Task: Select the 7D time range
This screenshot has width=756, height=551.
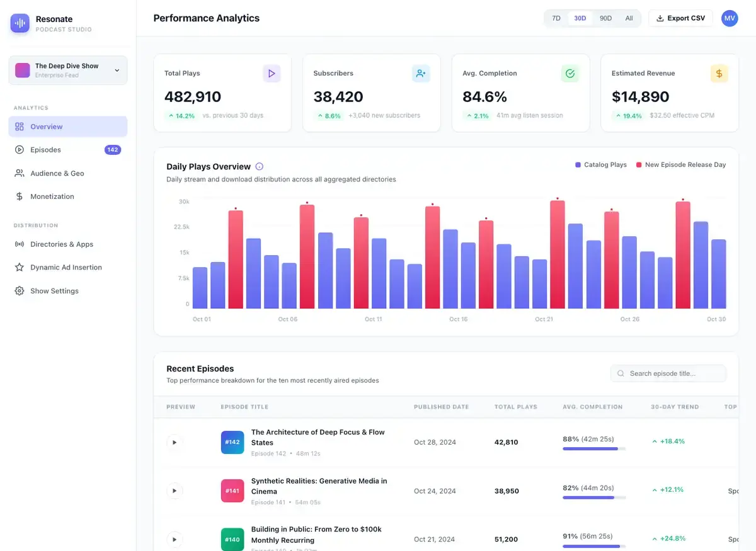Action: (556, 18)
